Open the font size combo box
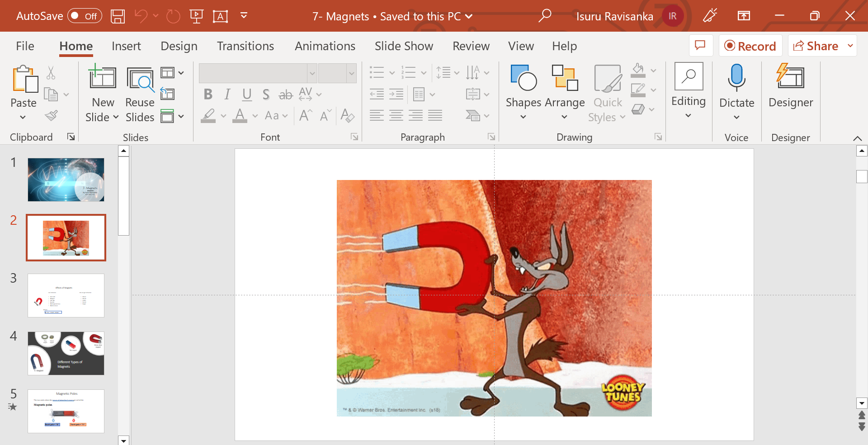The height and width of the screenshot is (445, 868). pyautogui.click(x=337, y=73)
